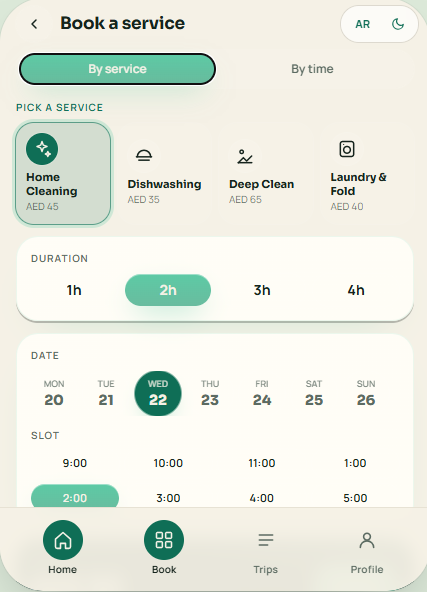
Task: Choose the 4h duration option
Action: click(356, 290)
